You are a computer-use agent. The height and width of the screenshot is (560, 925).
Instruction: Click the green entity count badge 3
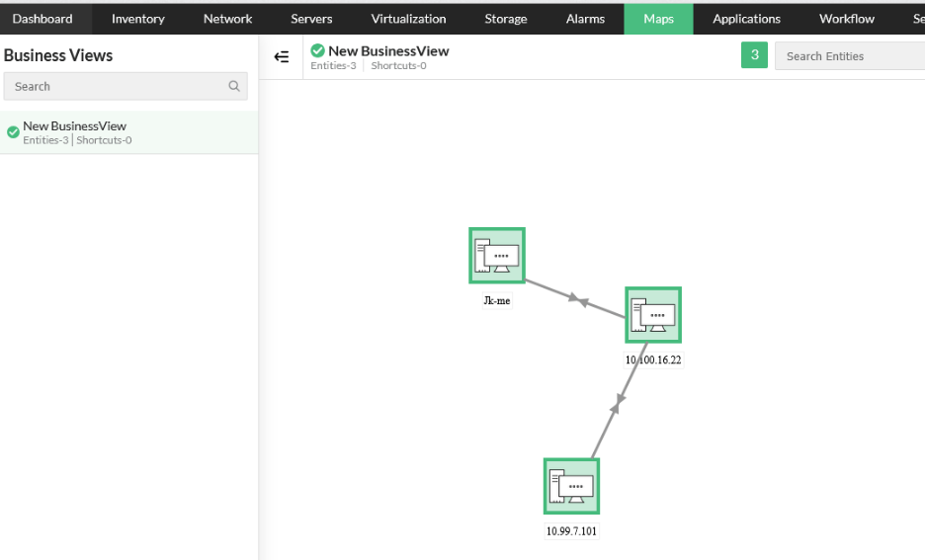click(x=754, y=55)
